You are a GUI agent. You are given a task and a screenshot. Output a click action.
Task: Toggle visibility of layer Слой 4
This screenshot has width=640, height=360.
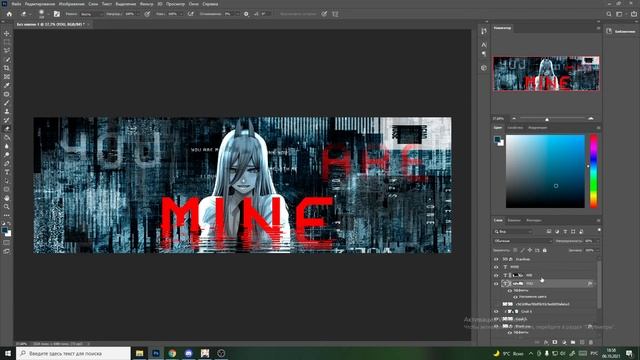pyautogui.click(x=496, y=311)
